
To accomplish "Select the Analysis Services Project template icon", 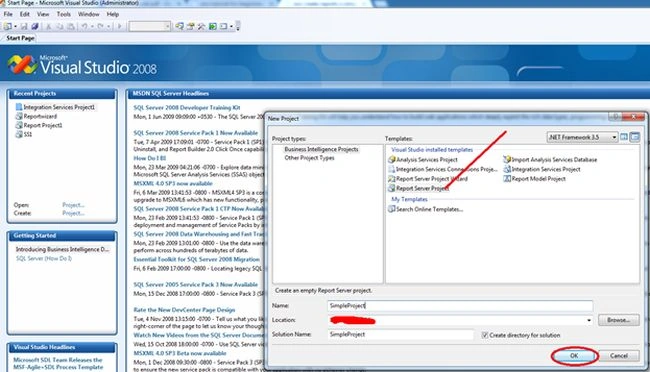I will click(392, 159).
